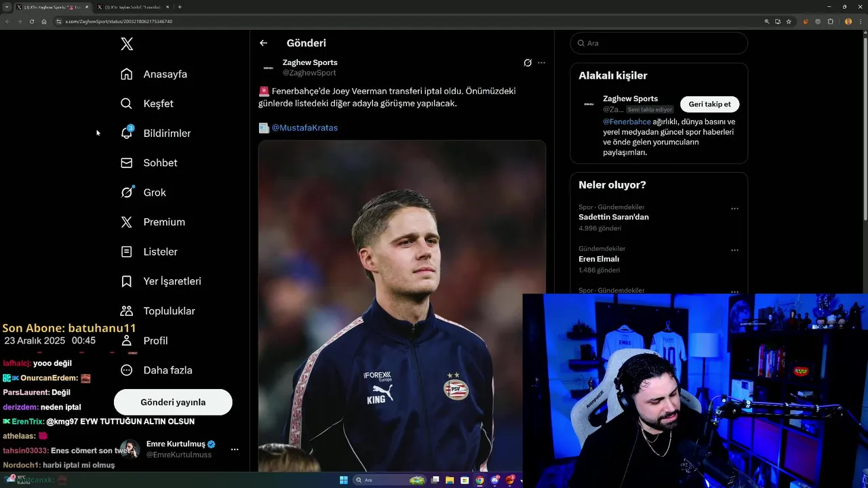Open Anasayfa home icon in sidebar
This screenshot has width=868, height=488.
[126, 74]
